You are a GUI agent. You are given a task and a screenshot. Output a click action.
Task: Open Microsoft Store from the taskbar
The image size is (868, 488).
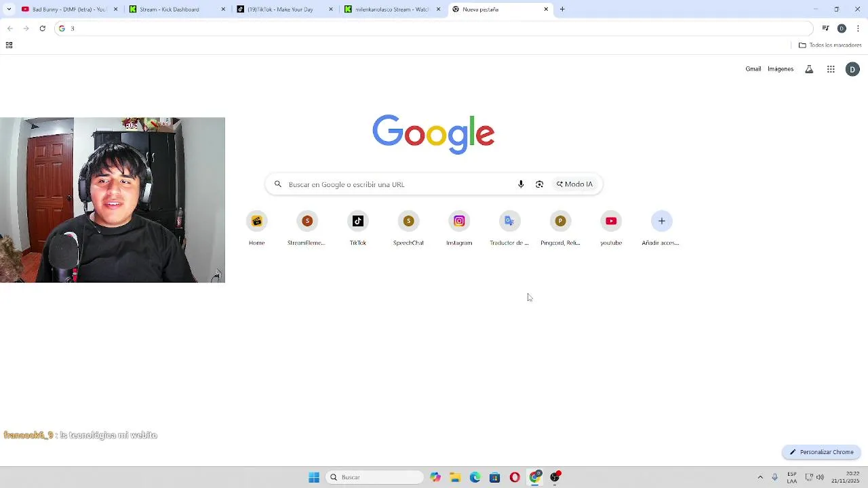coord(495,477)
